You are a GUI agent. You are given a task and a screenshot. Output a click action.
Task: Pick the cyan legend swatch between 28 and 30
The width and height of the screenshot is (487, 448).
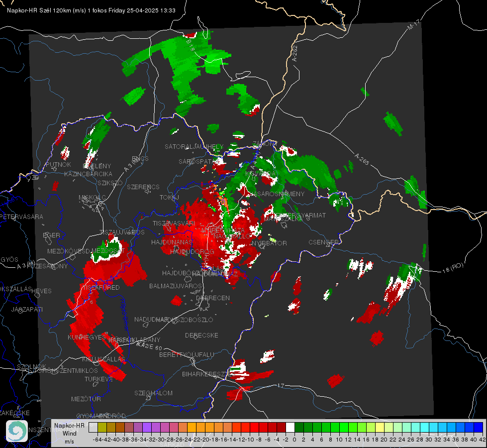[425, 428]
